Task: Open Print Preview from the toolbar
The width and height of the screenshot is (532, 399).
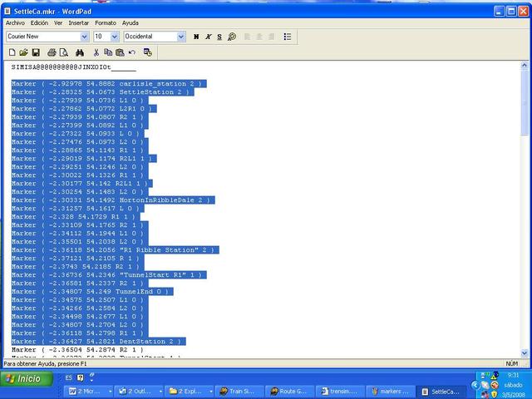Action: coord(63,52)
